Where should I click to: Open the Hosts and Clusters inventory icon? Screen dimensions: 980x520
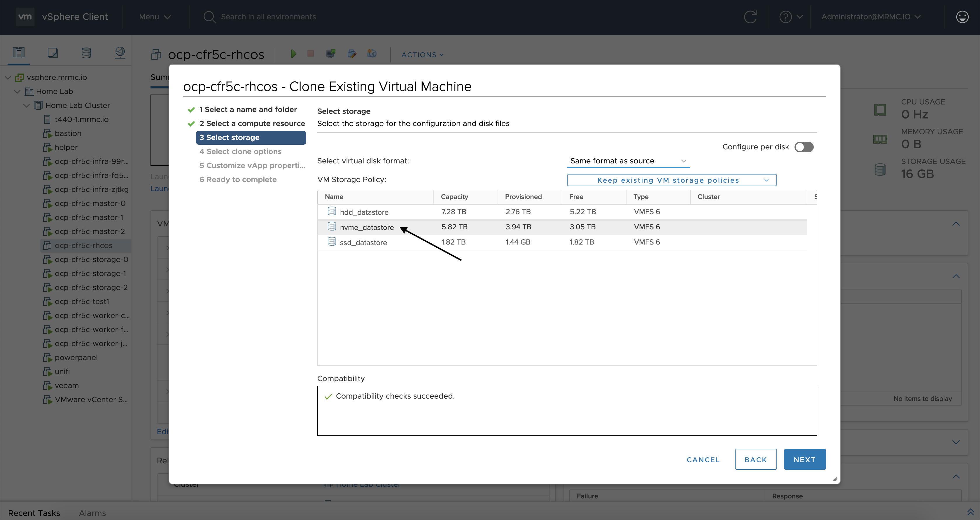tap(19, 53)
